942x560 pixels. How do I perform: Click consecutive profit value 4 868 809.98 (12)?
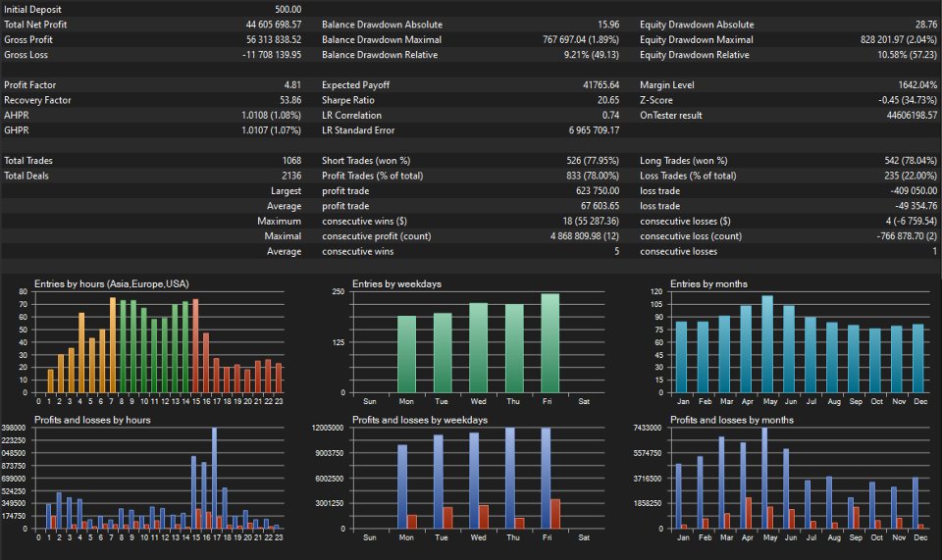point(585,236)
